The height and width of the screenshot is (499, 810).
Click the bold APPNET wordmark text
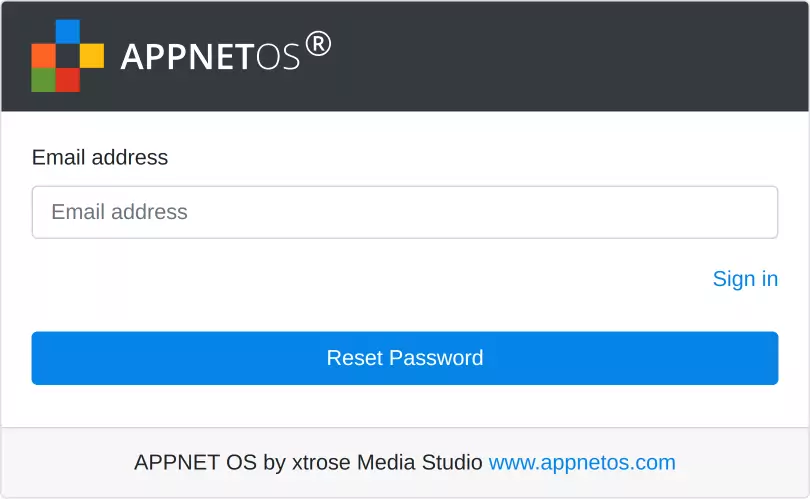[x=187, y=57]
